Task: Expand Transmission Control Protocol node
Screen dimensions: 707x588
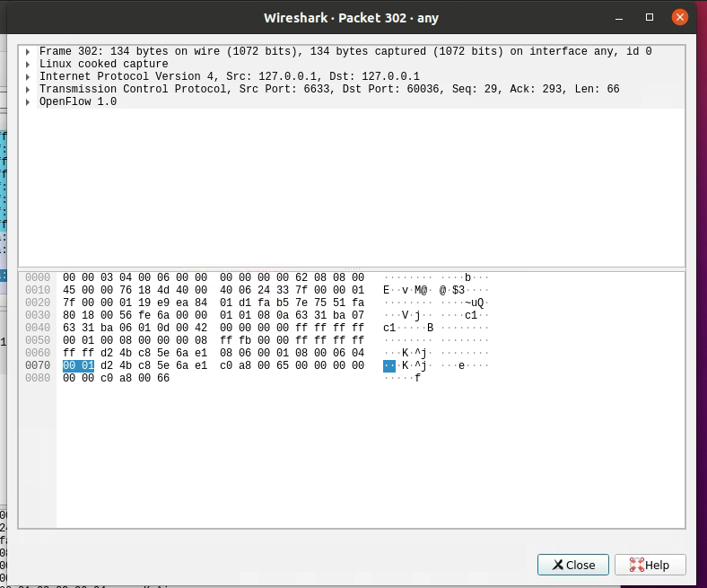Action: click(x=28, y=90)
